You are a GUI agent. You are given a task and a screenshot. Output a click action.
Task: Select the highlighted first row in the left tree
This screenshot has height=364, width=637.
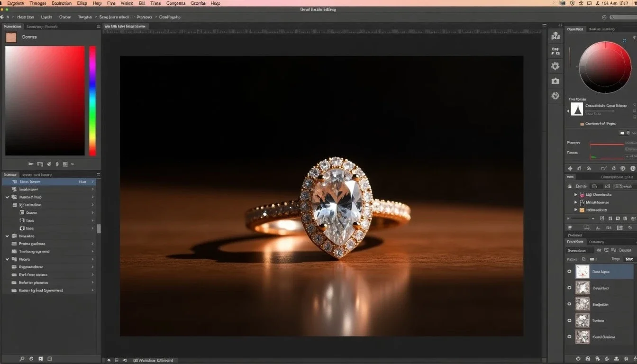pos(49,182)
